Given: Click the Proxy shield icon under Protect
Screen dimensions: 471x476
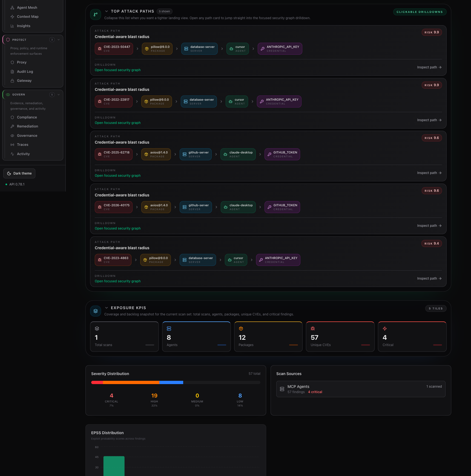Looking at the screenshot, I should [x=12, y=62].
